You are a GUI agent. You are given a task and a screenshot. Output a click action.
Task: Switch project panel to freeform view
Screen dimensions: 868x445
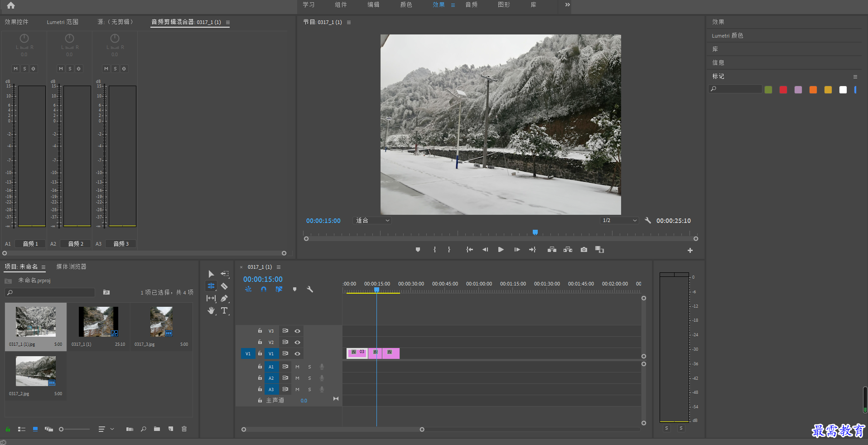[x=48, y=429]
